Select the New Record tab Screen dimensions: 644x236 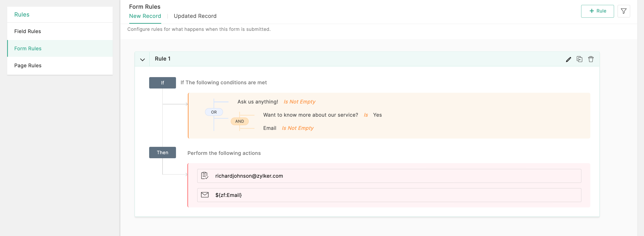click(x=145, y=16)
